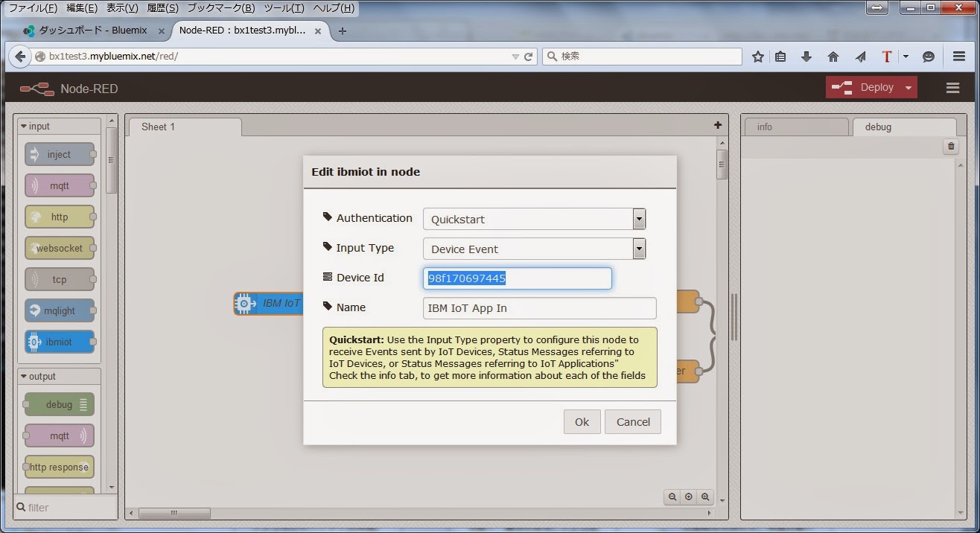Open URL bar history dropdown

click(x=515, y=57)
